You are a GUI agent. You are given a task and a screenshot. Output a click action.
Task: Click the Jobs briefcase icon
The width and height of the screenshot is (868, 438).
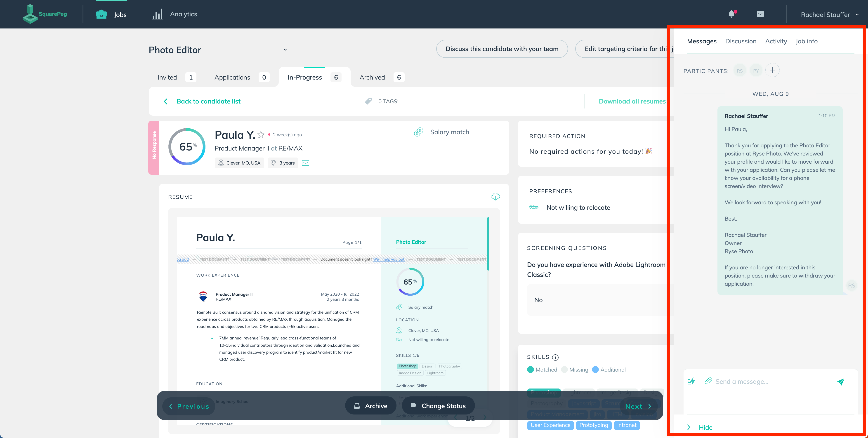101,14
